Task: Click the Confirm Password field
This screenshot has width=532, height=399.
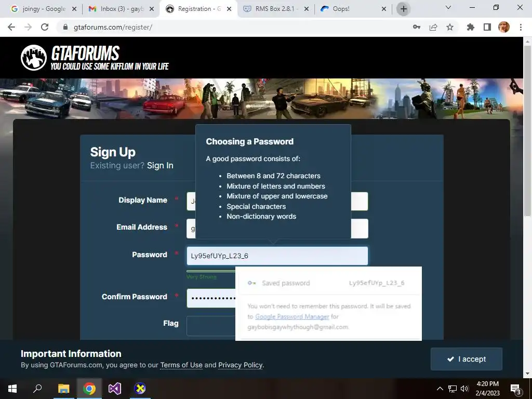Action: 211,298
